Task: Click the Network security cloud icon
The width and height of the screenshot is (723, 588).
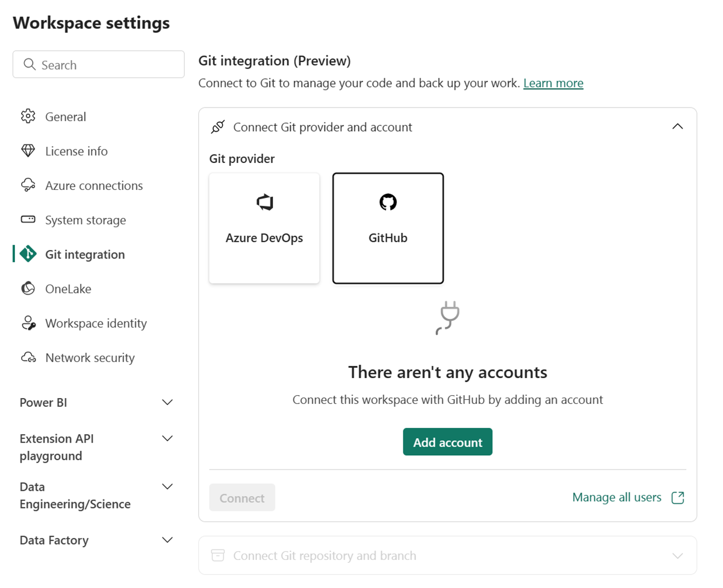Action: [x=27, y=357]
